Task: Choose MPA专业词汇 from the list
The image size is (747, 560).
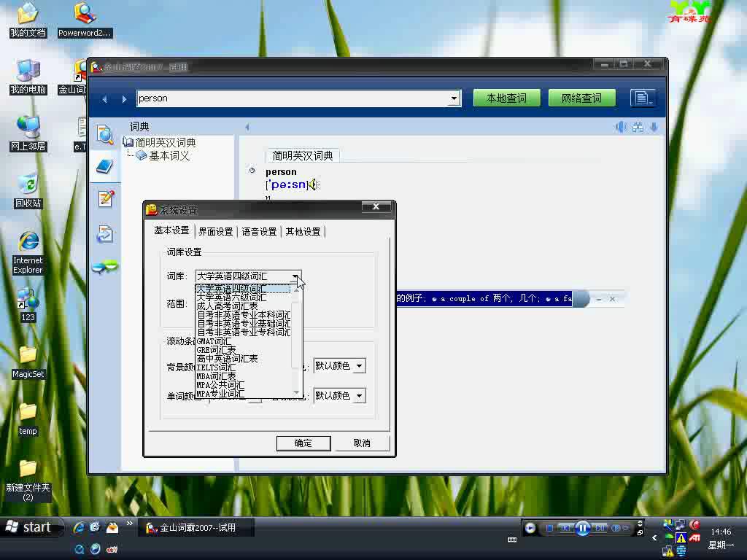Action: (x=243, y=393)
